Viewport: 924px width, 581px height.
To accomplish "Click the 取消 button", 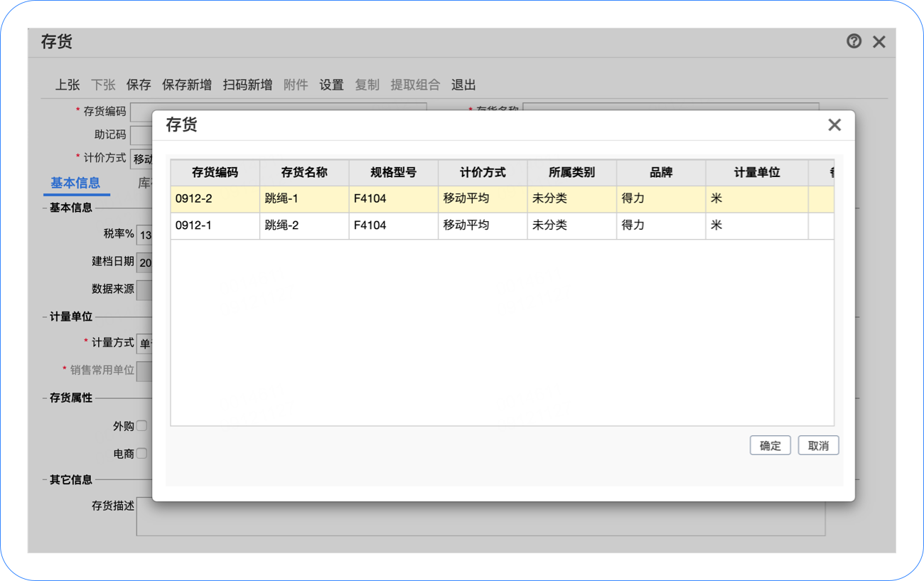I will tap(818, 446).
